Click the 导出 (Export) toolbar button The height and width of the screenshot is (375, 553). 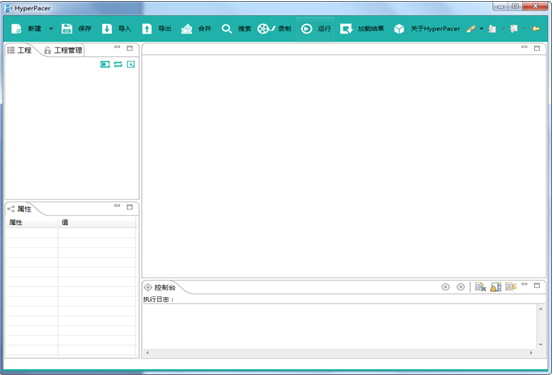pyautogui.click(x=157, y=29)
